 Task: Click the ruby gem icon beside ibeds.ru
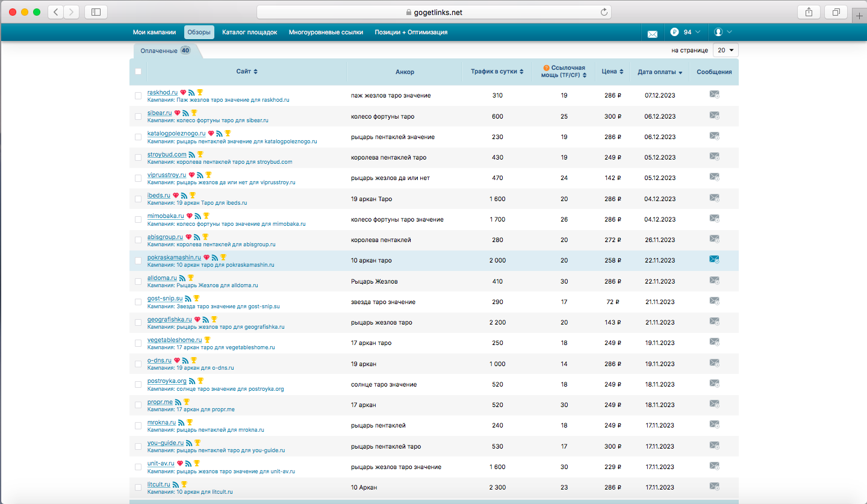coord(176,196)
